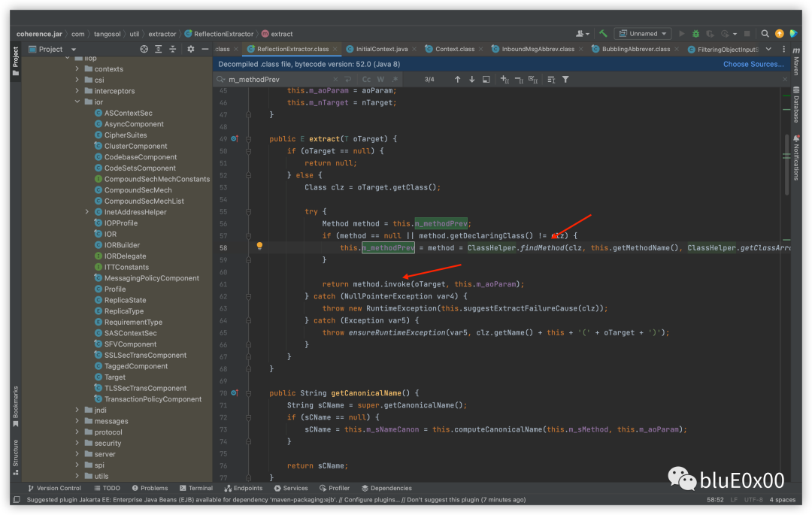Screen dimensions: 812x515
Task: Collapse the ior folder
Action: [77, 102]
